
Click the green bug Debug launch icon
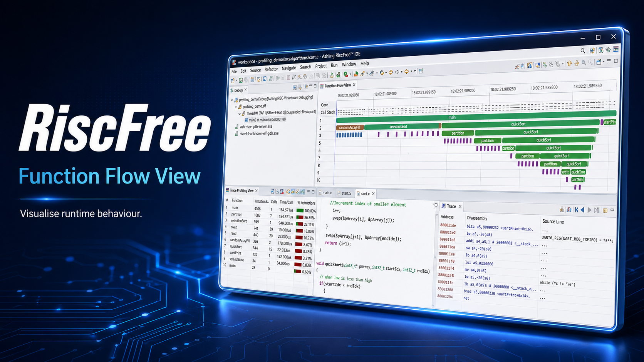point(346,74)
